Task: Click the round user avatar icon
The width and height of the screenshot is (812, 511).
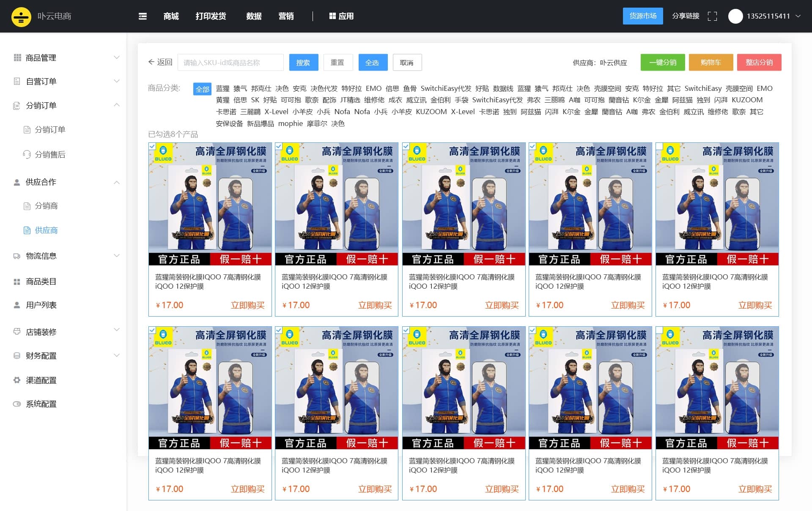Action: coord(735,16)
